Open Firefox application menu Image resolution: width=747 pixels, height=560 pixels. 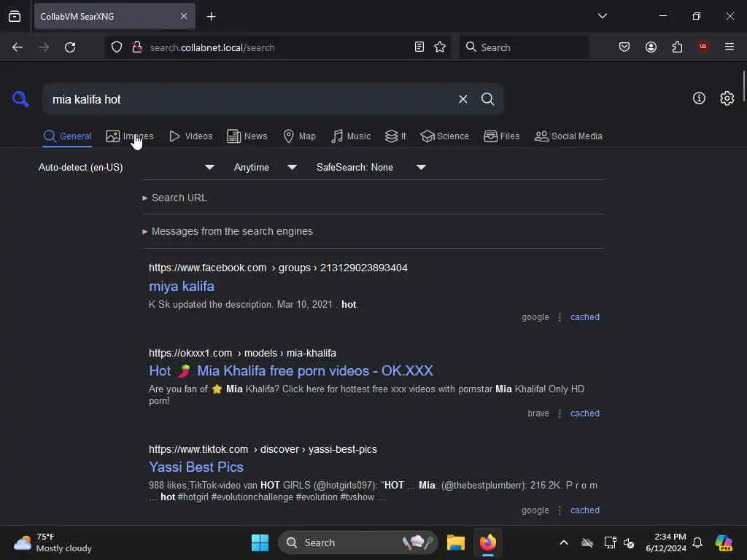point(729,47)
